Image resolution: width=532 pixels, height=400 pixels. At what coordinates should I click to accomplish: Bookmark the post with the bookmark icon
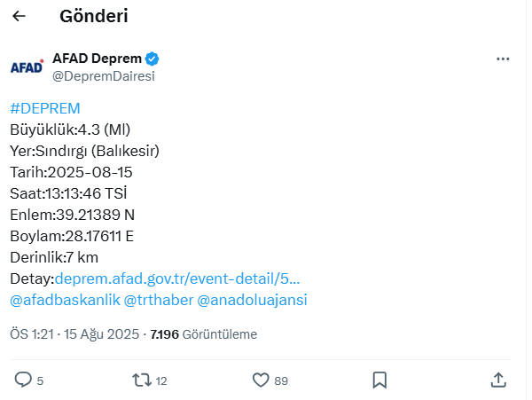coord(379,380)
